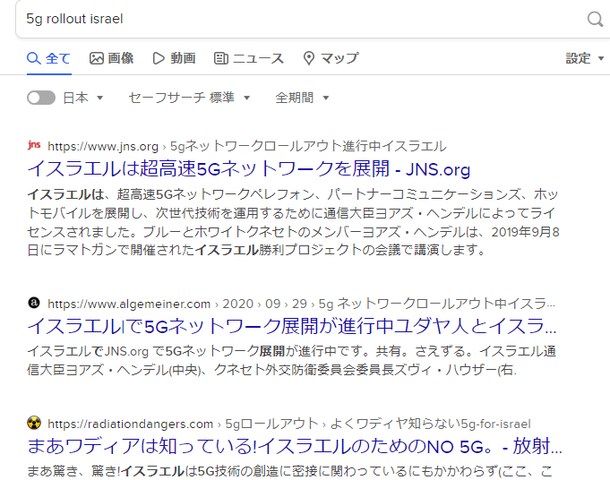Image resolution: width=610 pixels, height=480 pixels.
Task: Switch to the 画像 images tab
Action: click(x=112, y=58)
